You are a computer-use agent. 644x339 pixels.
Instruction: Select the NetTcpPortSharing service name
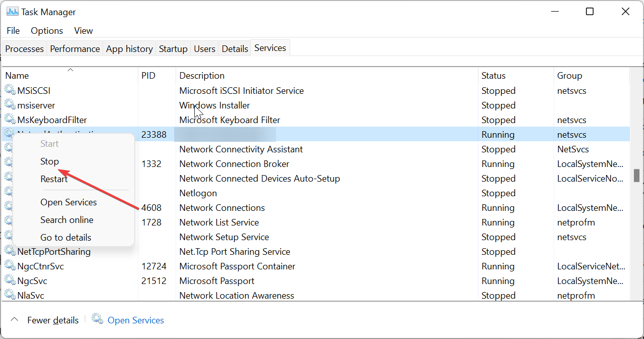(54, 252)
